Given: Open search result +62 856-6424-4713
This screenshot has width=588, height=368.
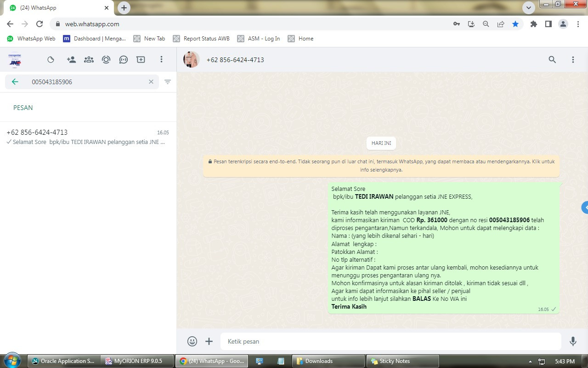Looking at the screenshot, I should [88, 137].
